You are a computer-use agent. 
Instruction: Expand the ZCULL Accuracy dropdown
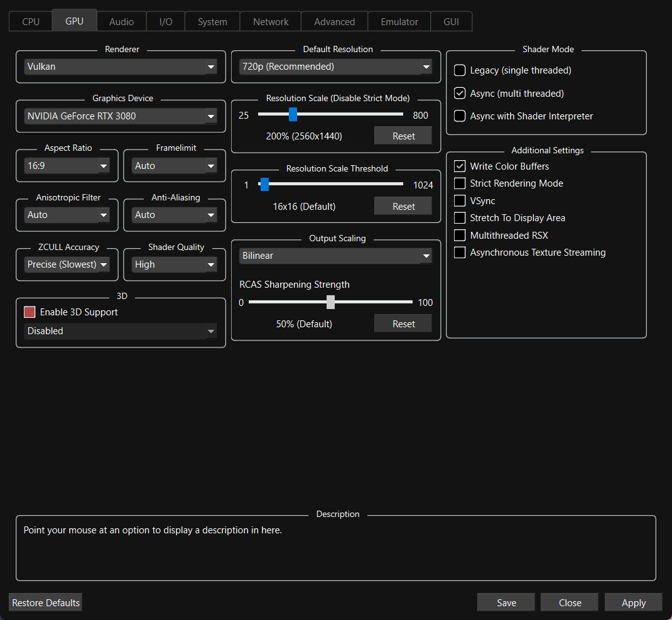tap(67, 265)
